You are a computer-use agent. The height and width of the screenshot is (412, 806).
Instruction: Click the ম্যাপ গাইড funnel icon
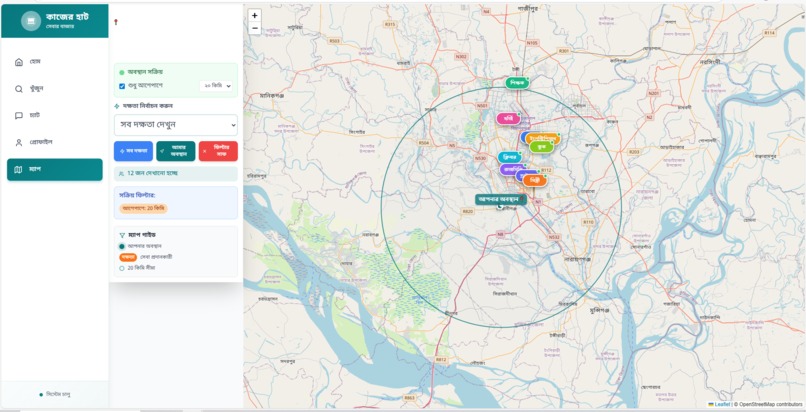[122, 235]
